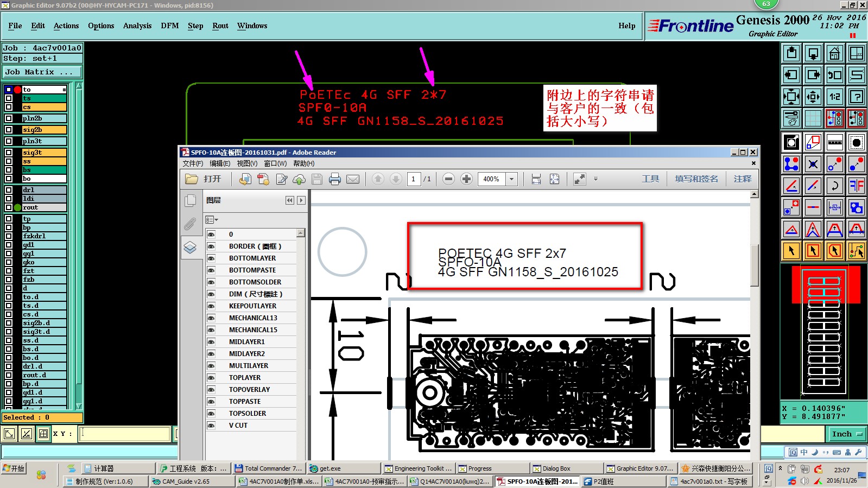Click the save disk icon in Adobe Reader

(x=317, y=179)
